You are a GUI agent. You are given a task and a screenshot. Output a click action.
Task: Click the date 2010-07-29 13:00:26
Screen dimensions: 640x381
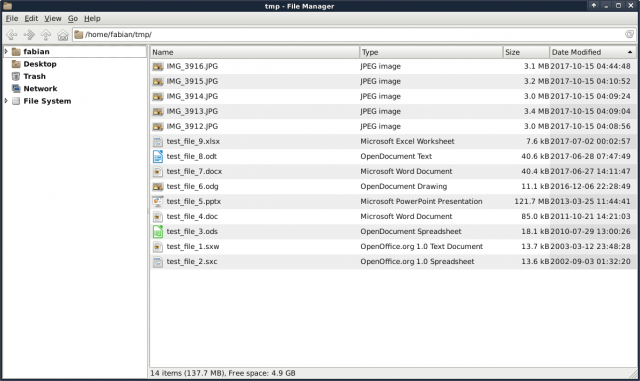pyautogui.click(x=590, y=232)
